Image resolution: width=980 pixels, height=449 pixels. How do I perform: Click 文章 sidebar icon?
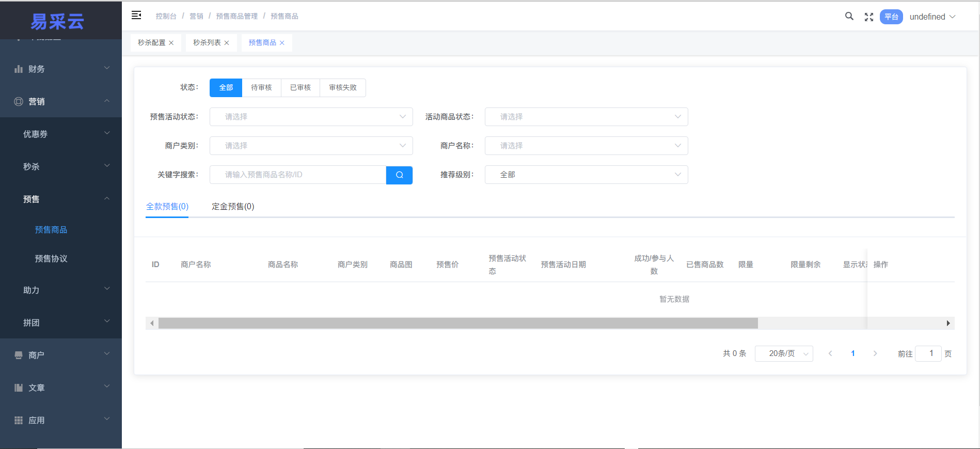[x=19, y=388]
